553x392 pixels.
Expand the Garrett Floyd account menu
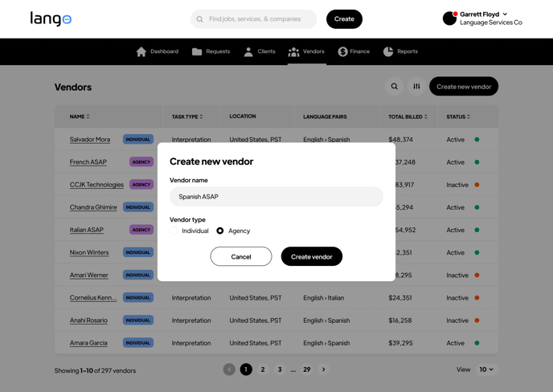(505, 14)
